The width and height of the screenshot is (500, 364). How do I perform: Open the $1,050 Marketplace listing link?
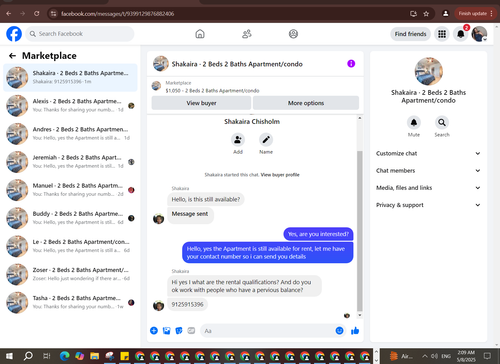212,91
